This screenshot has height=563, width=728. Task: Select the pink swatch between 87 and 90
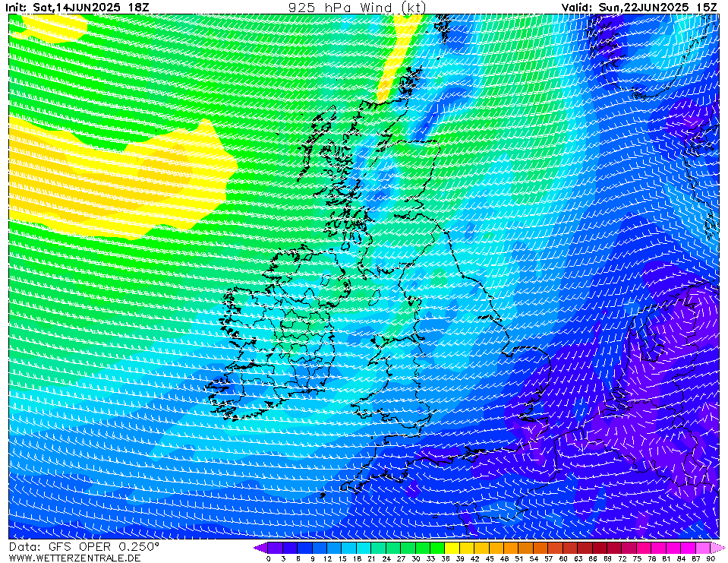click(x=703, y=548)
